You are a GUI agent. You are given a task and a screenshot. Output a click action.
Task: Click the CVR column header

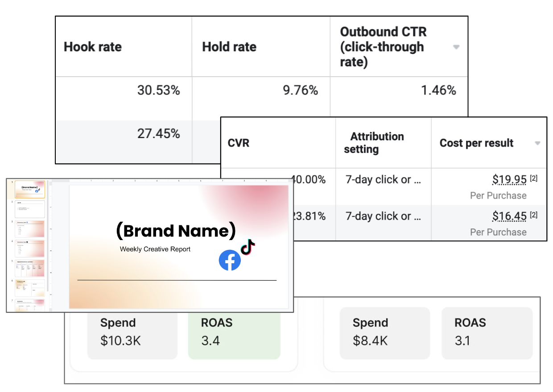tap(238, 143)
